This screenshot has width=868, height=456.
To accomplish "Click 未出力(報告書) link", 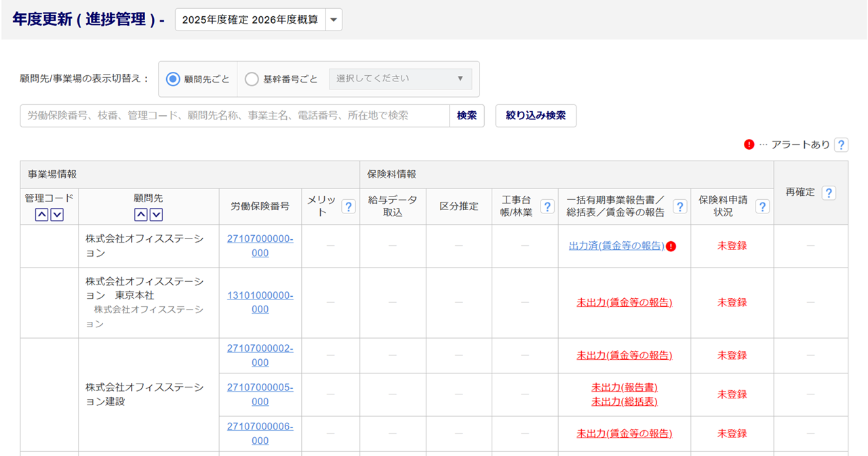I will pos(624,388).
